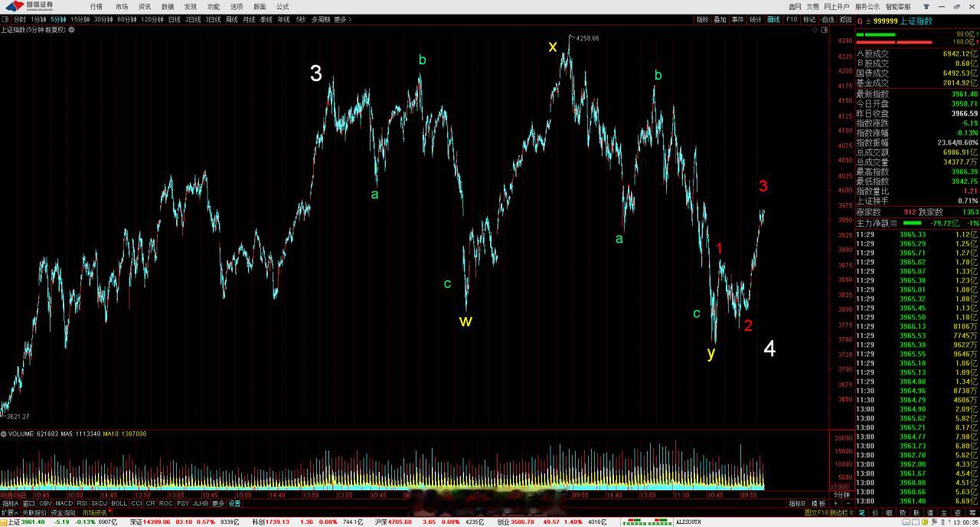
Task: Open the 资讯 menu
Action: point(145,6)
